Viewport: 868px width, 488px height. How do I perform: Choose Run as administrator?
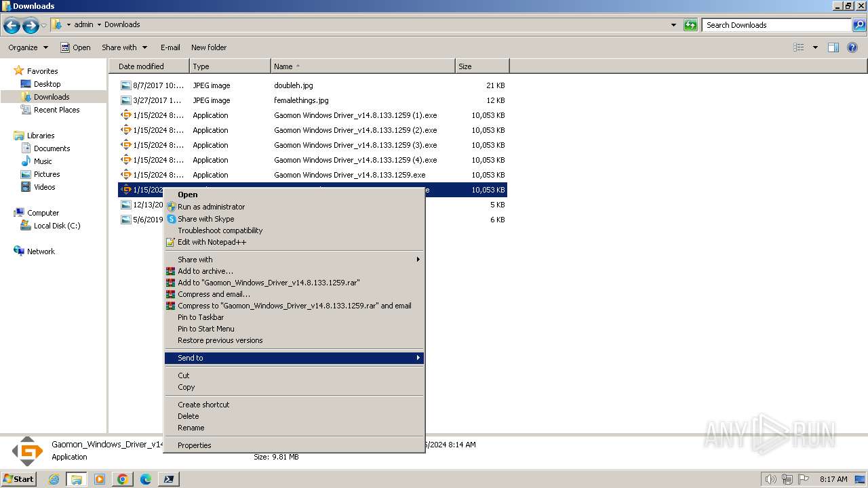pos(294,207)
